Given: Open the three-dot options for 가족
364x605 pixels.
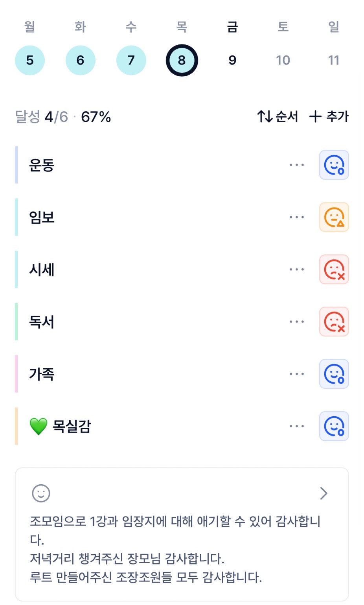Looking at the screenshot, I should pos(296,374).
